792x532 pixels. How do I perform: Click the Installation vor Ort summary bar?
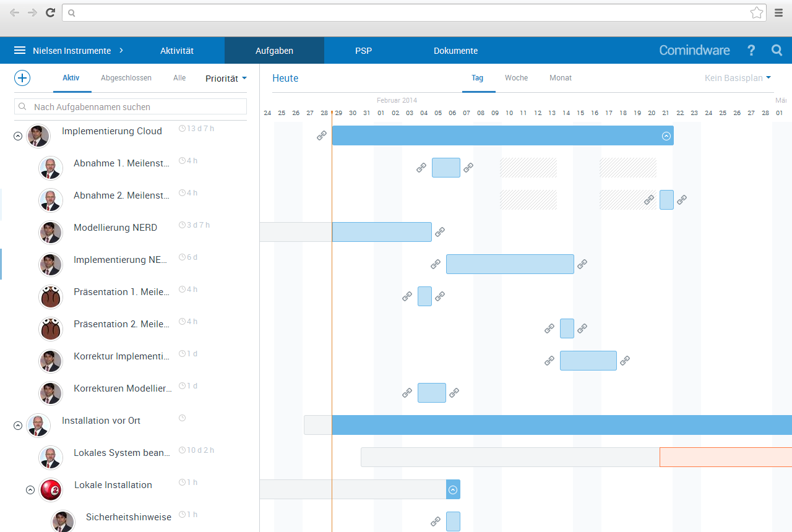[562, 425]
